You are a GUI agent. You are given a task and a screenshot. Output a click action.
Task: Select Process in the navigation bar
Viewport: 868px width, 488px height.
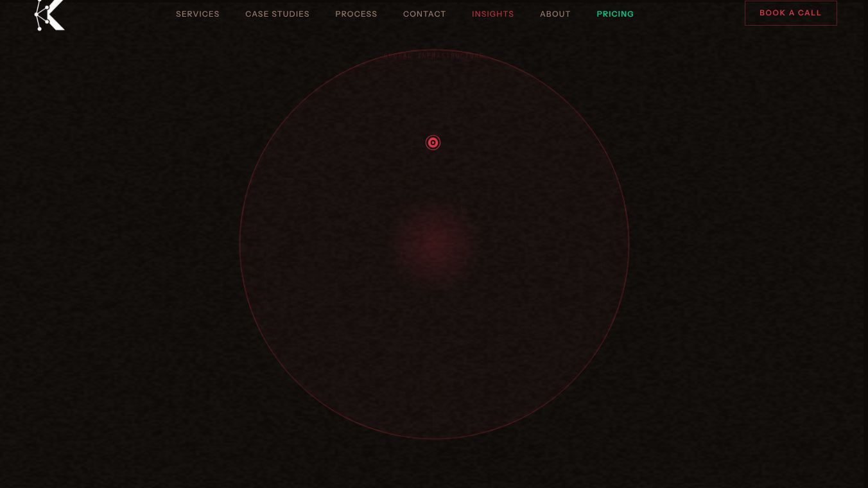pos(356,13)
